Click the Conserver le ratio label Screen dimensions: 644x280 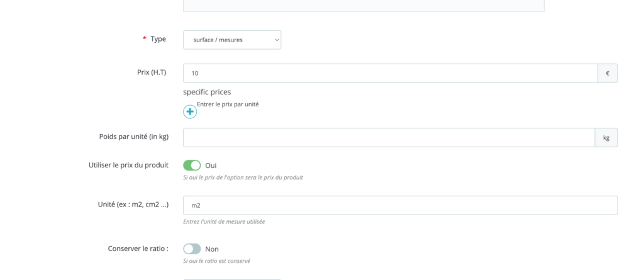pyautogui.click(x=138, y=249)
